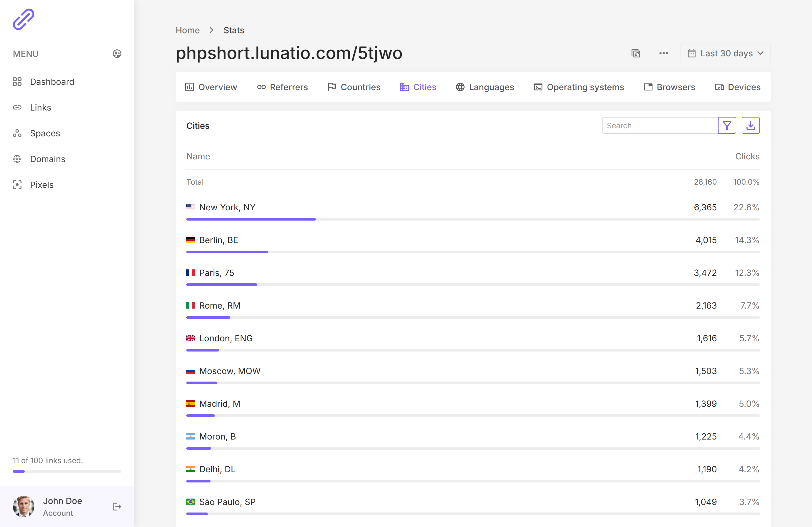Focus the cities Search field
The width and height of the screenshot is (812, 527).
pos(659,125)
